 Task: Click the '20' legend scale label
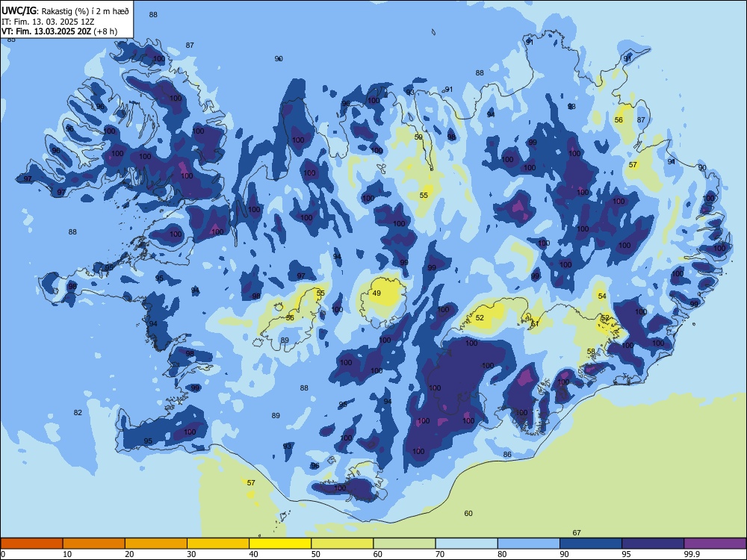click(x=129, y=554)
